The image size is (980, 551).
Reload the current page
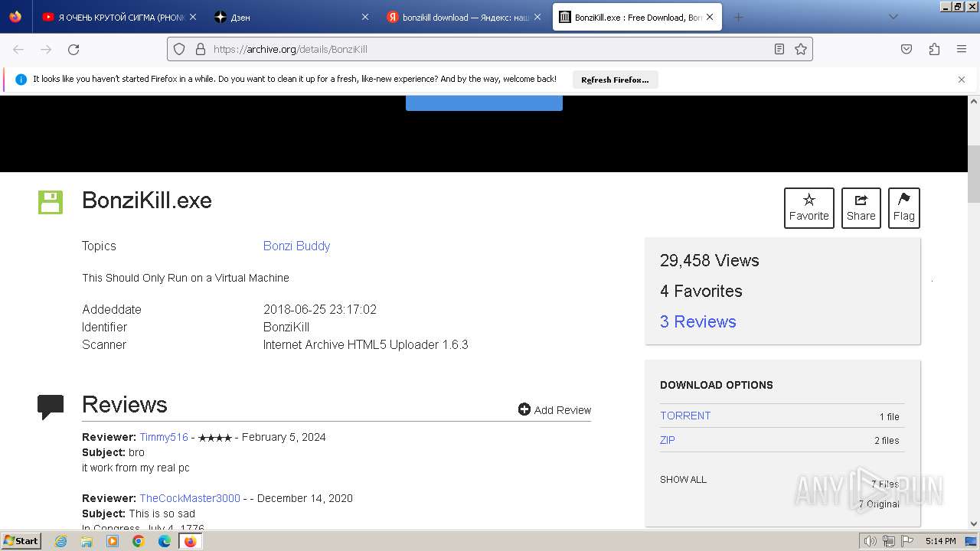73,49
